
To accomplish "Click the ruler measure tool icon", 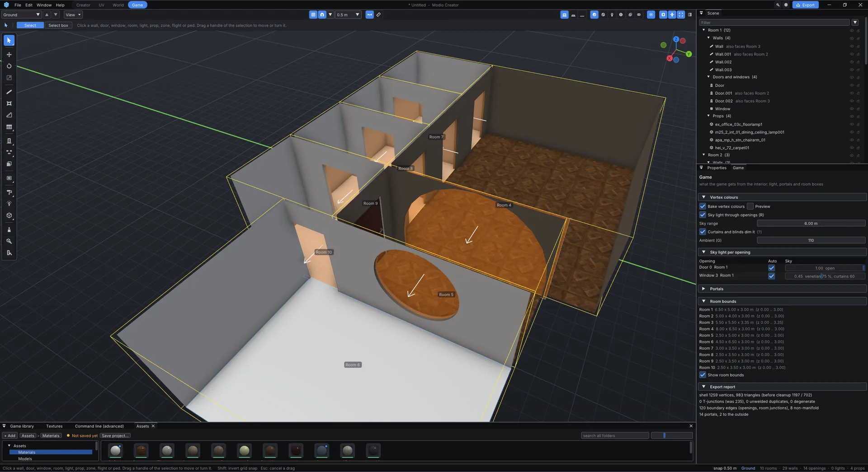I will pos(378,14).
